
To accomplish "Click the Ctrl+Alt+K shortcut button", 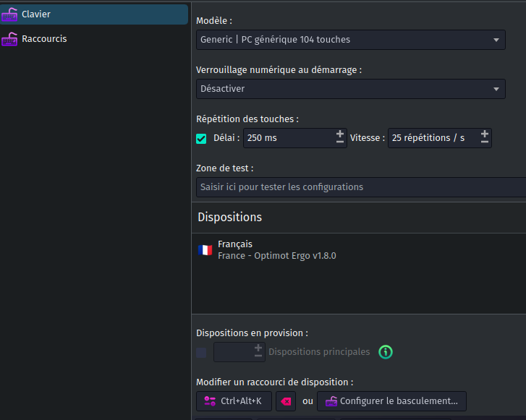I will point(234,401).
